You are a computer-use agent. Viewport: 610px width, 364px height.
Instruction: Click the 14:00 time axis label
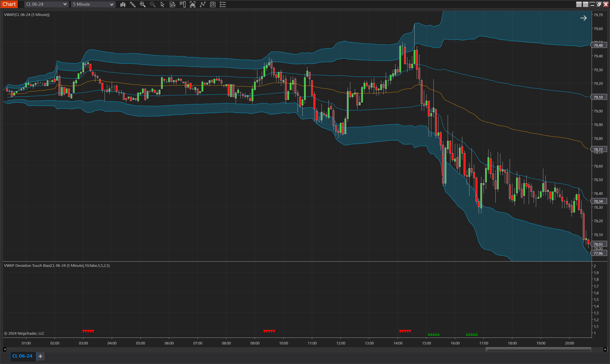click(398, 343)
